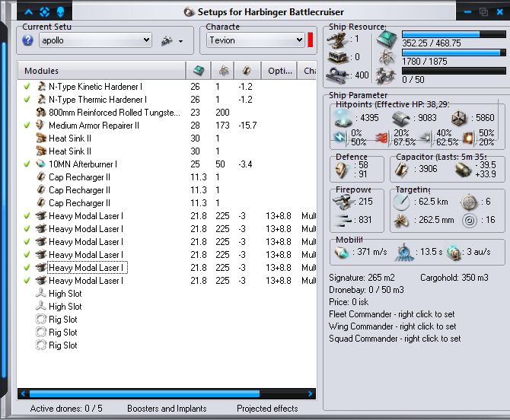Click the drone bandwidth icon beside 0 / 50

click(x=386, y=76)
